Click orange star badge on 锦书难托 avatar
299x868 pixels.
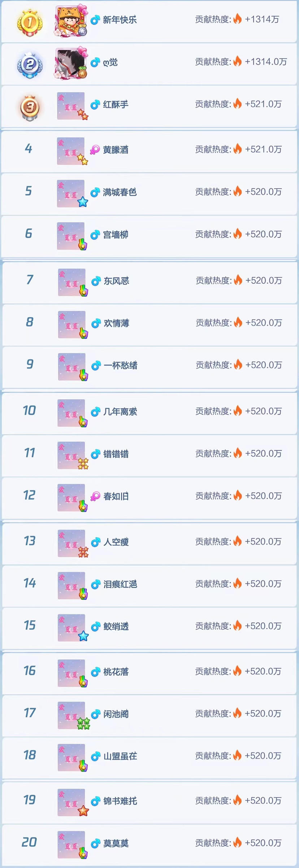point(83,811)
